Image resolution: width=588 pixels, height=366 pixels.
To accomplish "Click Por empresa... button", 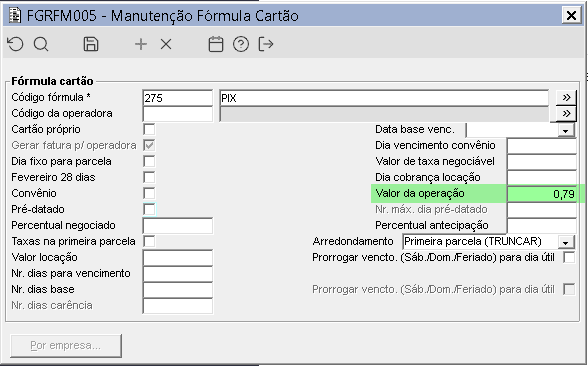I will tap(66, 345).
